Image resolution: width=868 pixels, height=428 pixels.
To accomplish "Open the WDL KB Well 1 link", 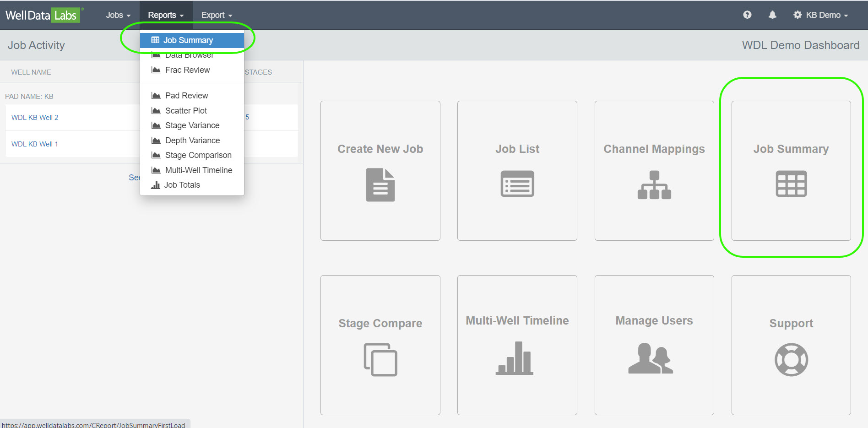I will pos(35,144).
